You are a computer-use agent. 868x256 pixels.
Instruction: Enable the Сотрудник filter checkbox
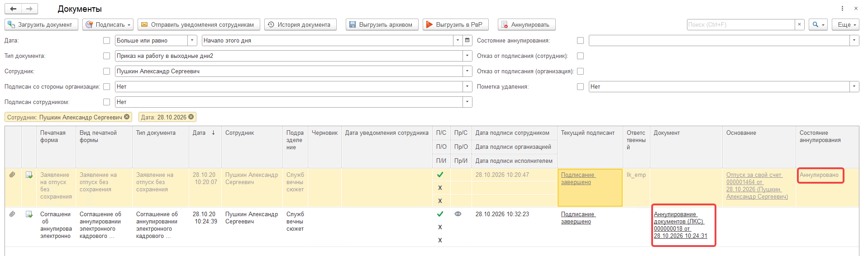coord(107,71)
